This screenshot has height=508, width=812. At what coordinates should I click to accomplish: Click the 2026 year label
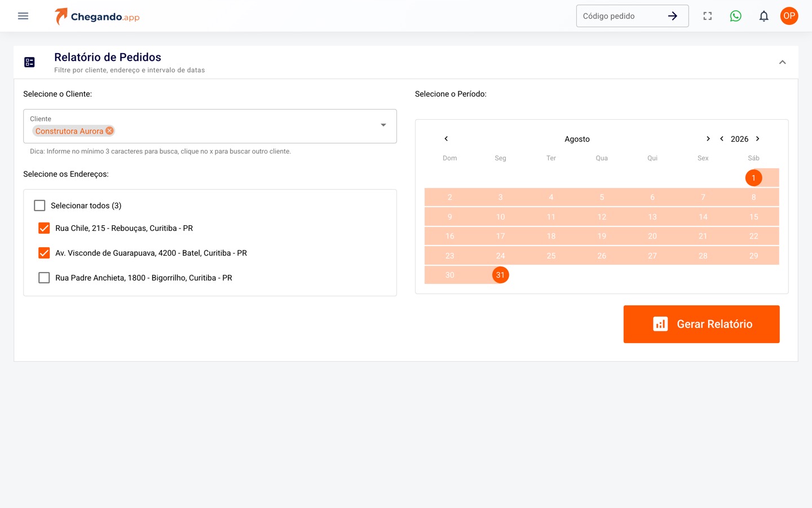pyautogui.click(x=740, y=139)
